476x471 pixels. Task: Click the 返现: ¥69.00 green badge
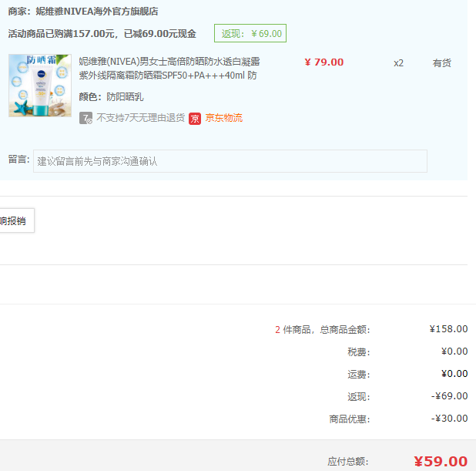250,33
